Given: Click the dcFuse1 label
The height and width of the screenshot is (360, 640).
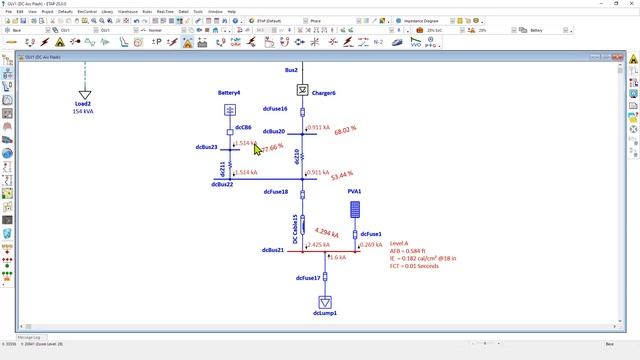Looking at the screenshot, I should coord(371,234).
